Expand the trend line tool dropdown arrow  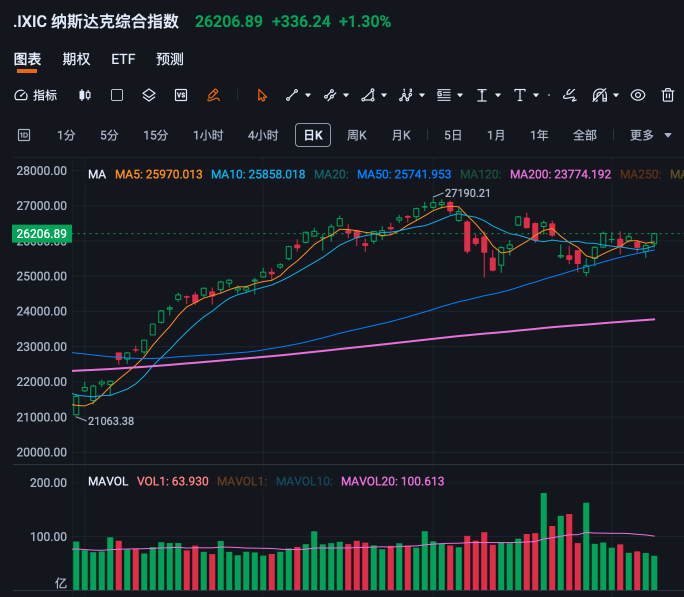pos(308,95)
